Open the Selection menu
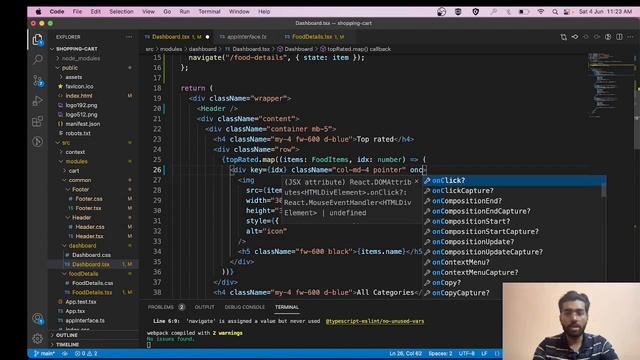 click(x=121, y=12)
